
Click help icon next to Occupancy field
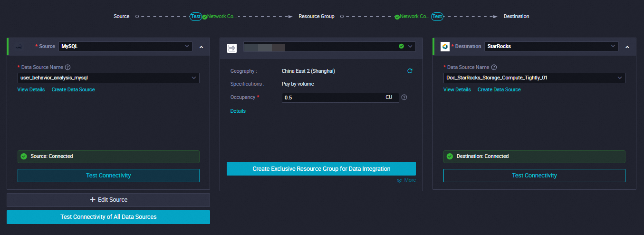click(x=404, y=98)
